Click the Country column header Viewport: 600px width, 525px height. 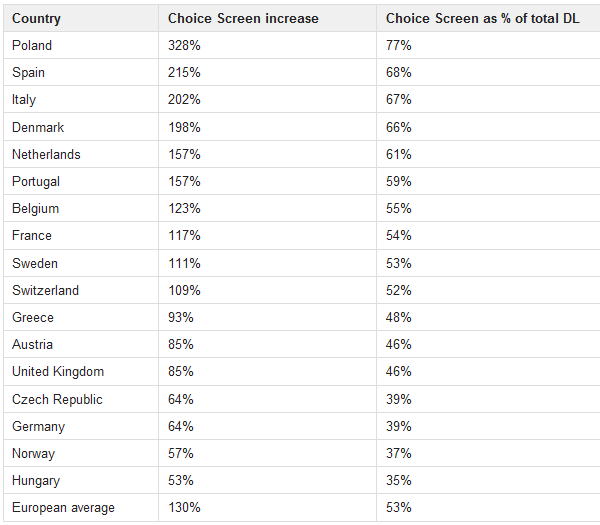click(36, 18)
